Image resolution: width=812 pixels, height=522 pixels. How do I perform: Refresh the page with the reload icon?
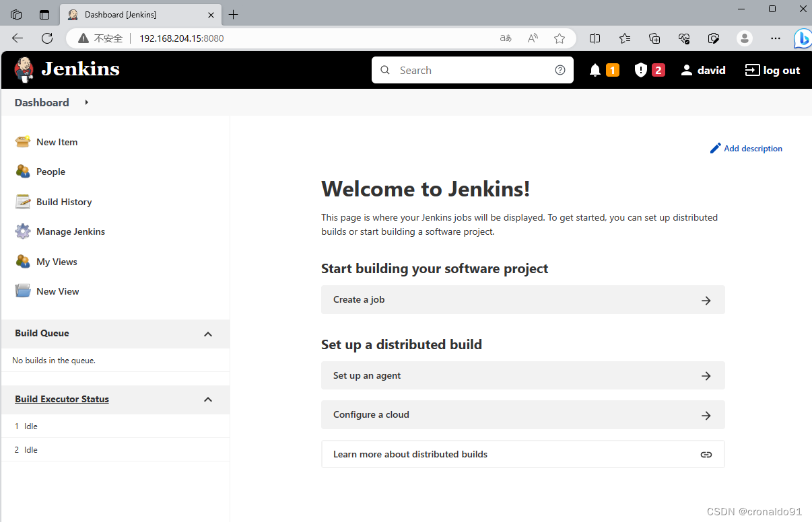pyautogui.click(x=47, y=38)
